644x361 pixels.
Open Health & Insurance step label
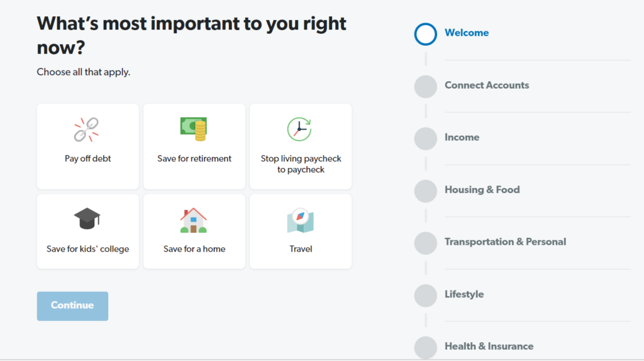pos(489,346)
